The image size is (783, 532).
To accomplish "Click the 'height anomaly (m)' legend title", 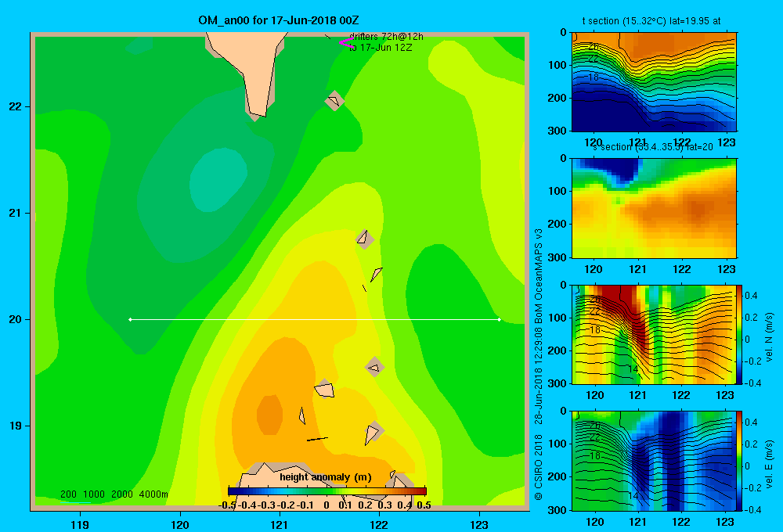I will coord(326,476).
